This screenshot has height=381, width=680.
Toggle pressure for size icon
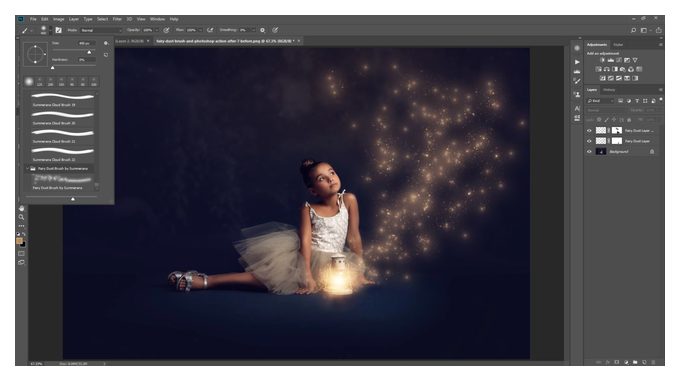click(275, 30)
